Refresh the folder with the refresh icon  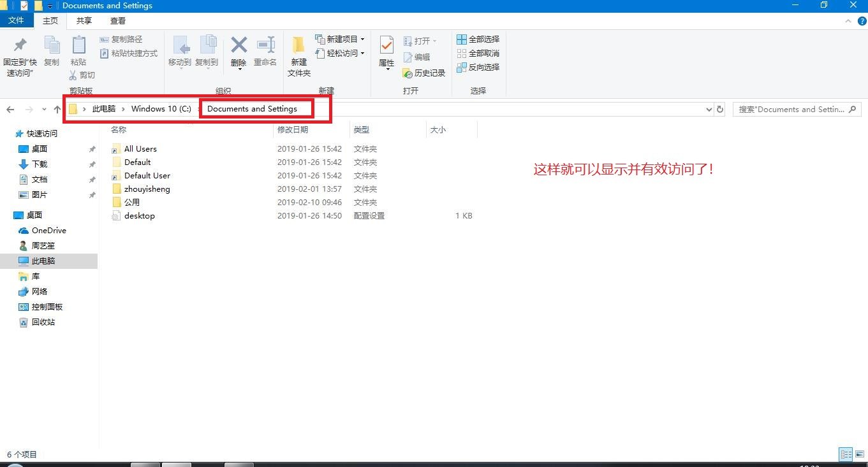tap(720, 109)
